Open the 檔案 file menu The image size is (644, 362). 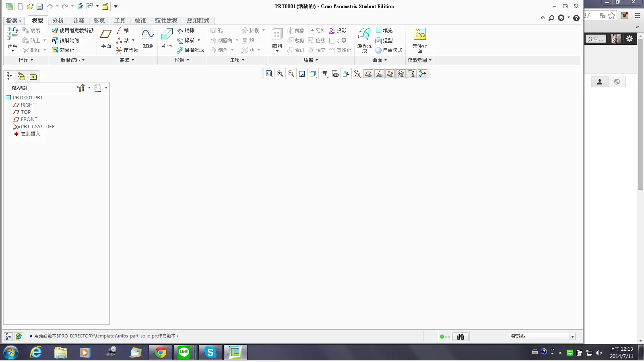[x=14, y=21]
